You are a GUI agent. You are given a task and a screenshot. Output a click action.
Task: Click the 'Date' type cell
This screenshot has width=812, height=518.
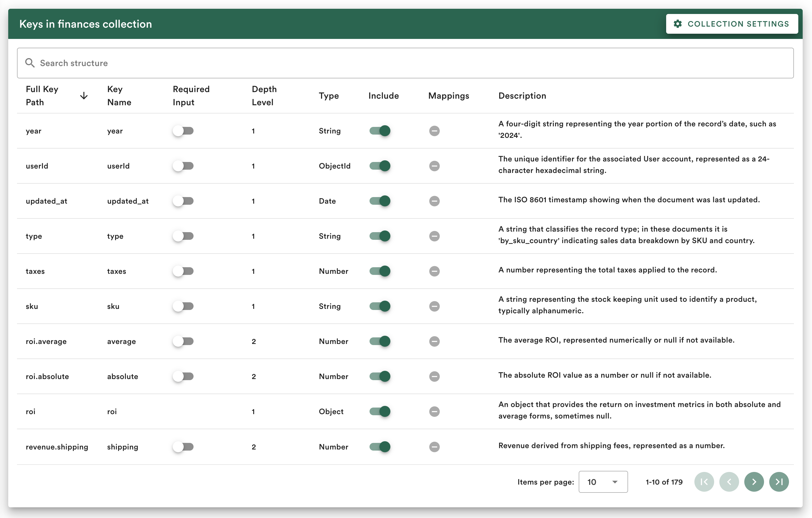pyautogui.click(x=327, y=201)
